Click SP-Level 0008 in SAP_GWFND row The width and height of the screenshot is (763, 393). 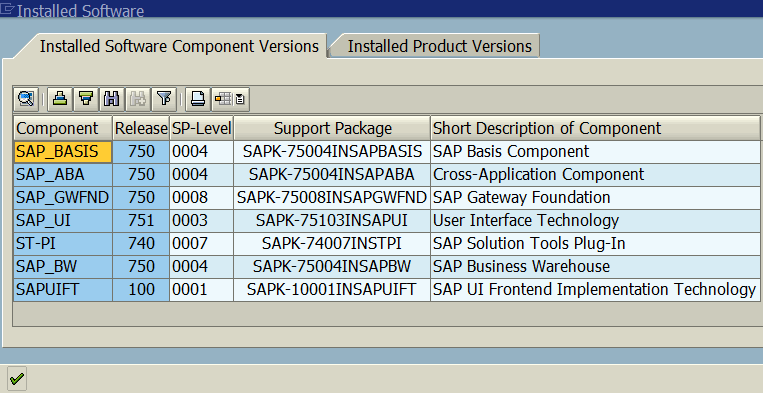click(201, 197)
